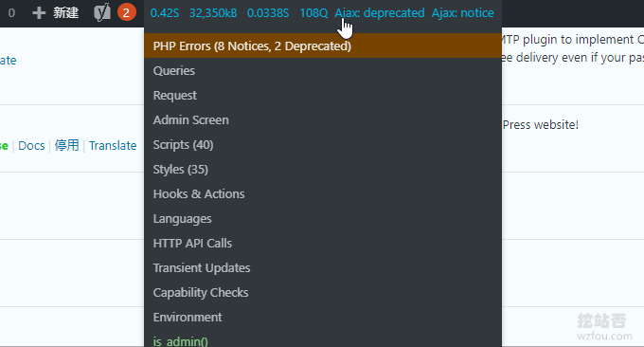Image resolution: width=644 pixels, height=347 pixels.
Task: Click the Ajax: notice admin bar item
Action: pos(462,13)
